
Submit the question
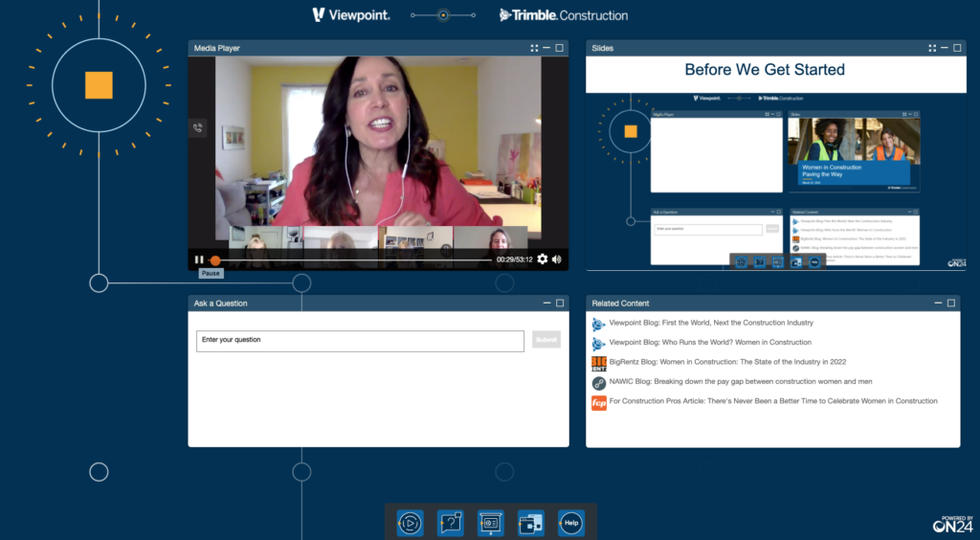[546, 339]
